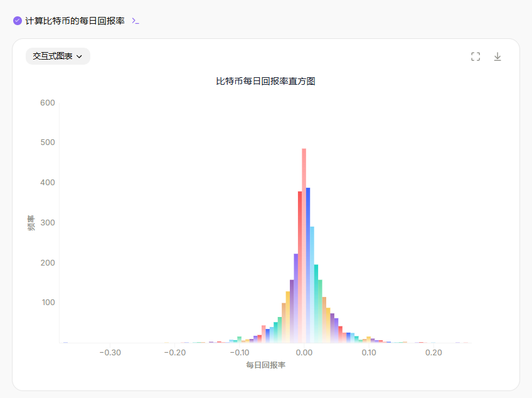Click the x-axis label −0.30
This screenshot has width=532, height=398.
pyautogui.click(x=110, y=353)
